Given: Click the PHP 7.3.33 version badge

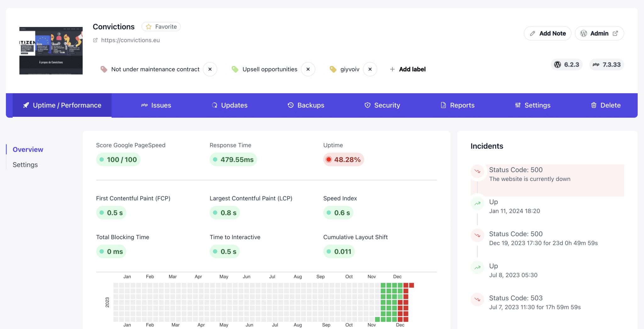Looking at the screenshot, I should 607,64.
